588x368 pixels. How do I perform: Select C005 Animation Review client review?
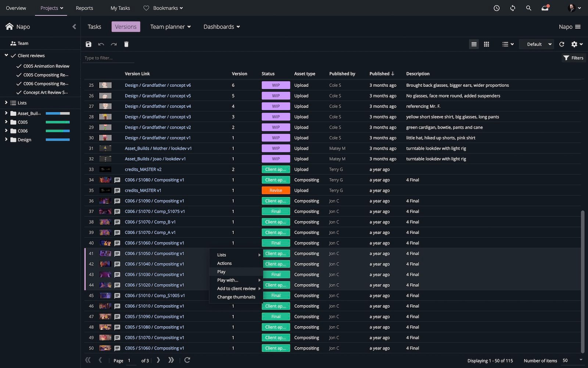point(46,66)
